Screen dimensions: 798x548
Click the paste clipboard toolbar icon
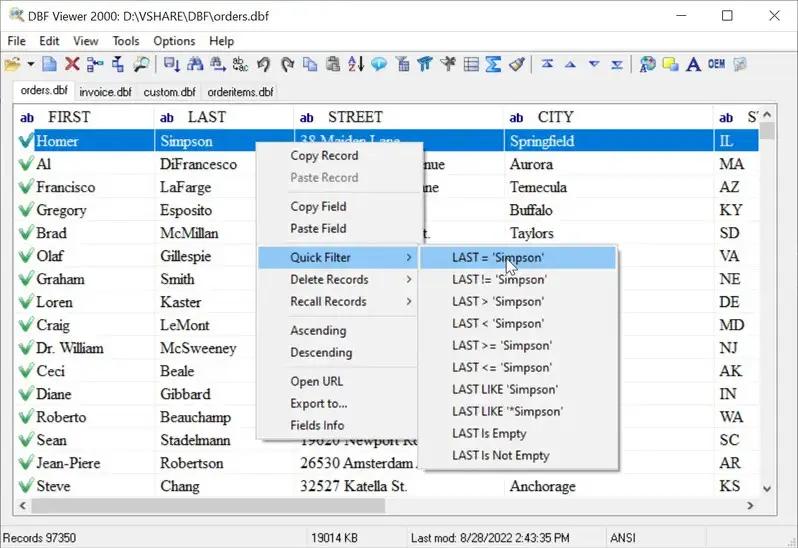point(333,64)
